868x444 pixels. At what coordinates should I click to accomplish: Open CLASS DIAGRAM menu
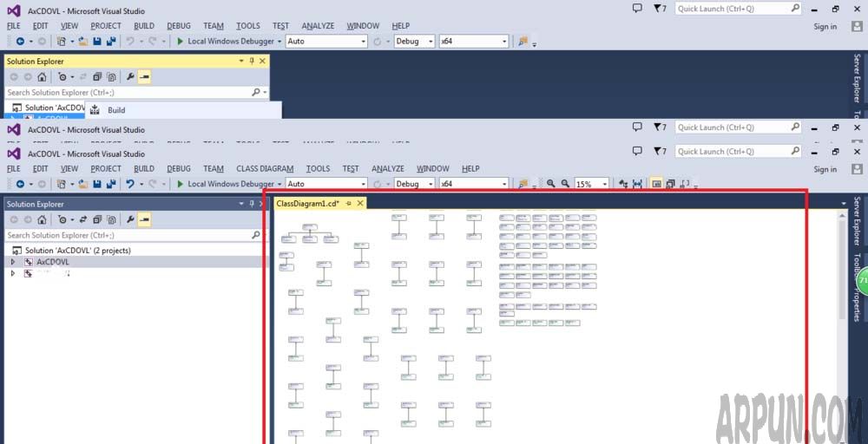[x=265, y=168]
